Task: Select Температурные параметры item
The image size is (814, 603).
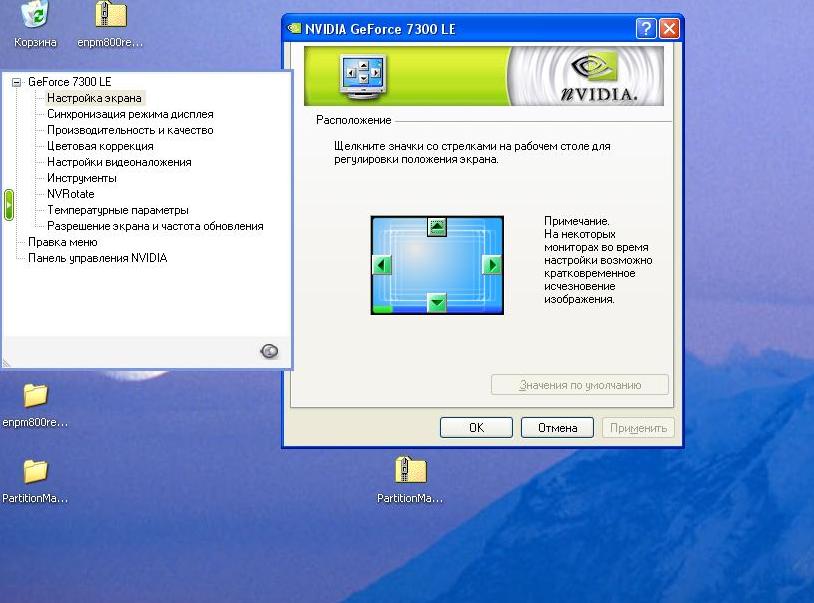Action: 118,210
